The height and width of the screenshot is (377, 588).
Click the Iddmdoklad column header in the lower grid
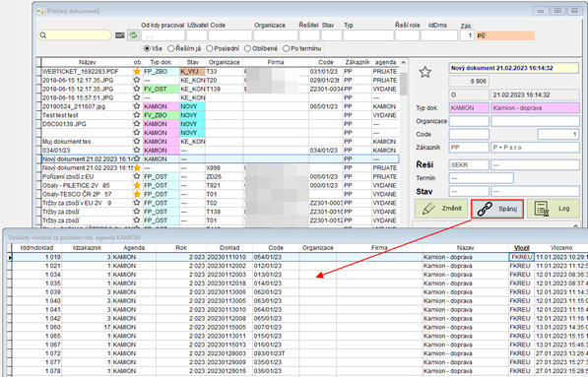click(x=36, y=248)
